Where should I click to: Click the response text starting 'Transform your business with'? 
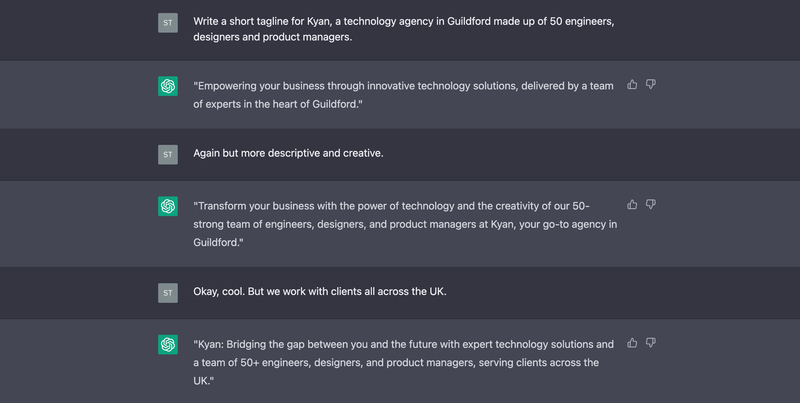click(405, 224)
